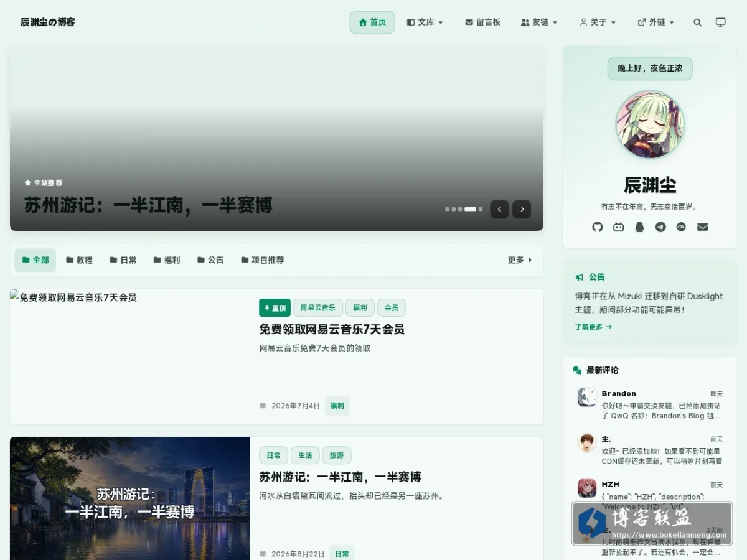Click the 日常 tag above the 苏州游记 post title
This screenshot has height=560, width=747.
[x=273, y=455]
